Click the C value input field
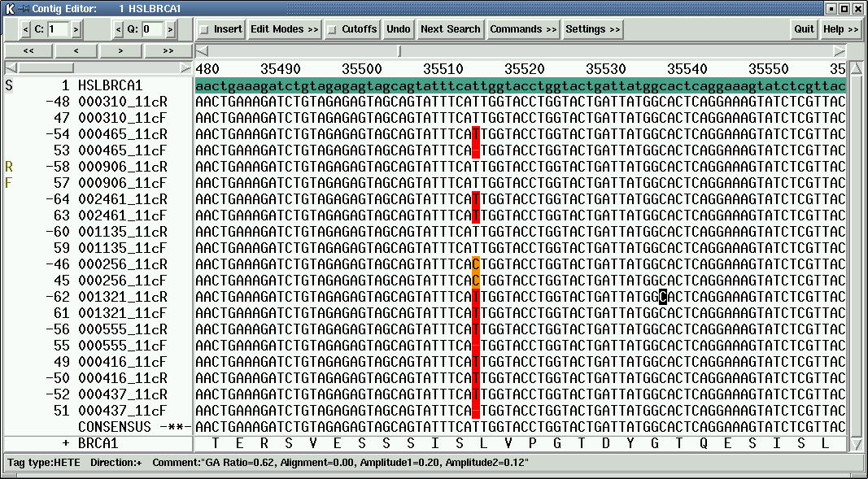Image resolution: width=868 pixels, height=479 pixels. point(58,29)
